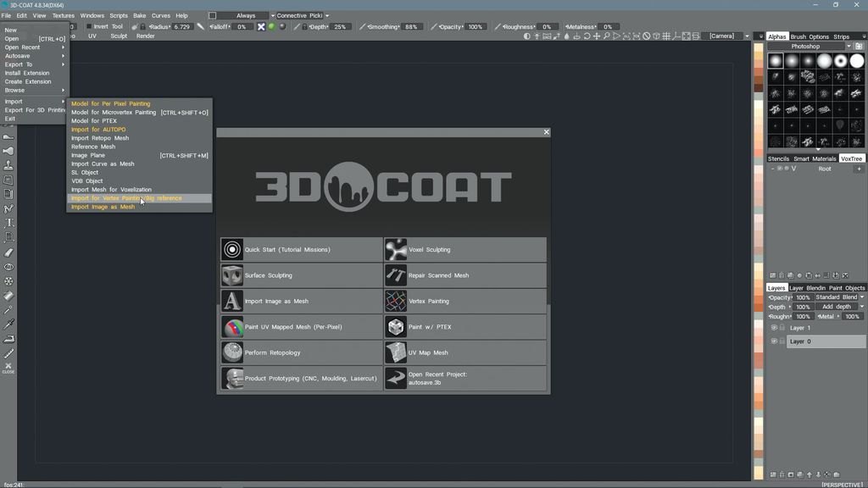The height and width of the screenshot is (488, 868).
Task: Switch to the VoxTree tab
Action: [x=850, y=158]
